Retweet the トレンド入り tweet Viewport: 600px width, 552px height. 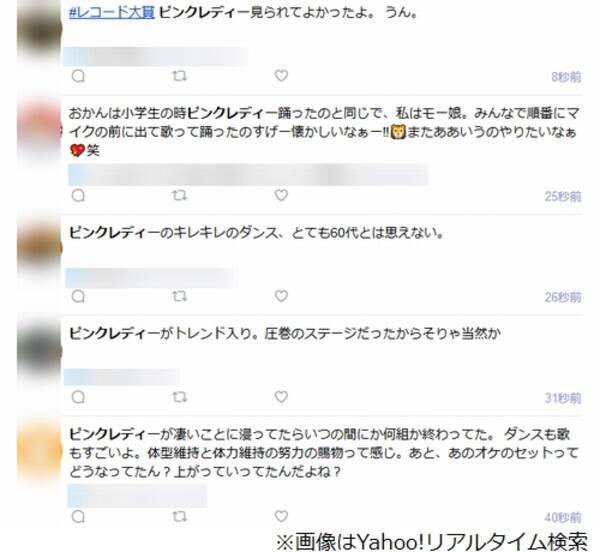(179, 397)
